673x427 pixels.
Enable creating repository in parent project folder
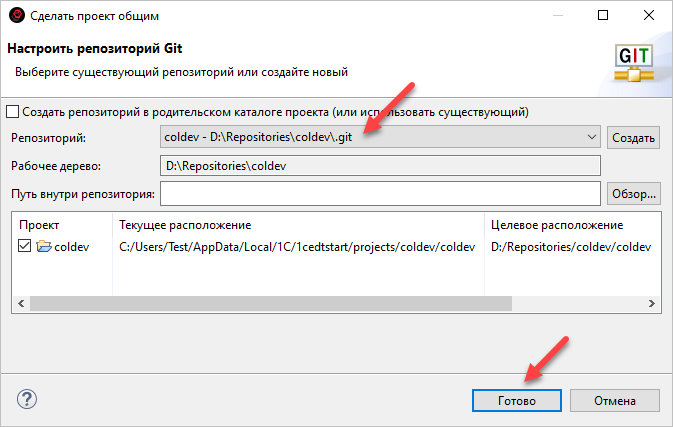13,111
